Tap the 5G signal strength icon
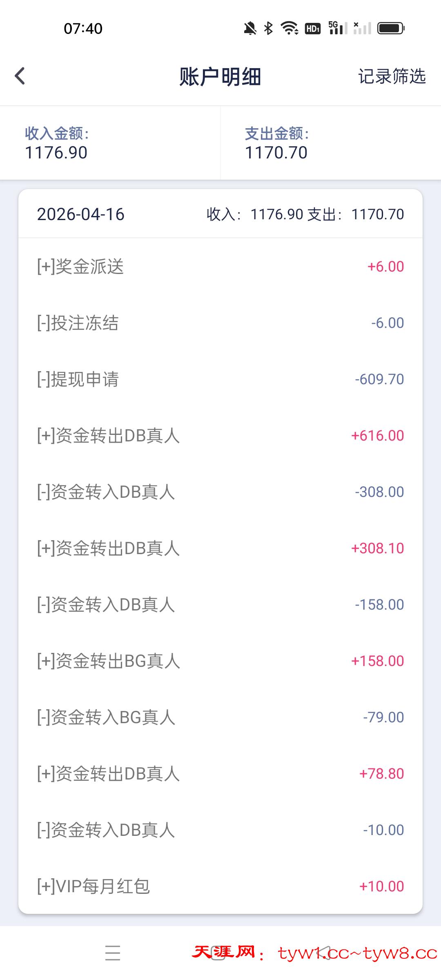This screenshot has width=441, height=980. click(338, 28)
